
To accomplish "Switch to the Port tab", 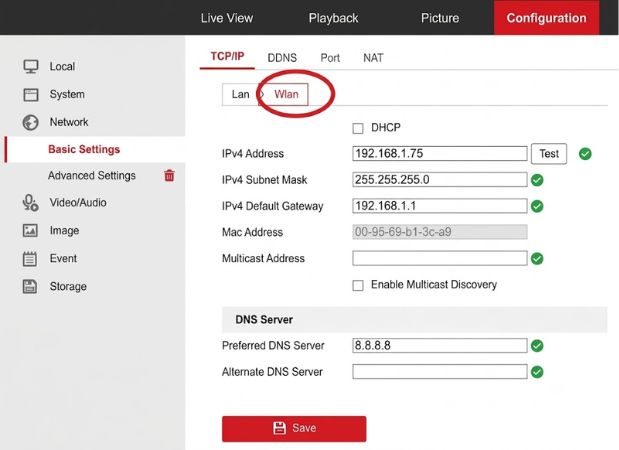I will (330, 58).
